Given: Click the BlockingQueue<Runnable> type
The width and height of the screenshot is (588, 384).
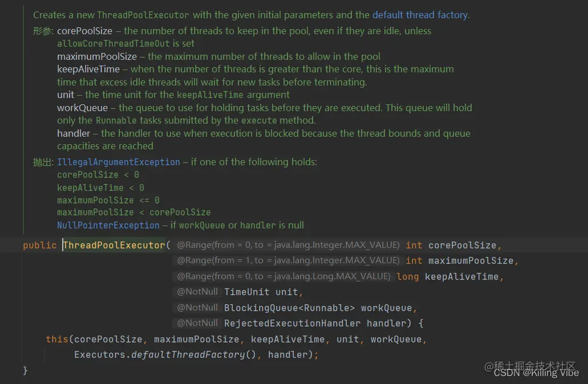Looking at the screenshot, I should [x=289, y=308].
